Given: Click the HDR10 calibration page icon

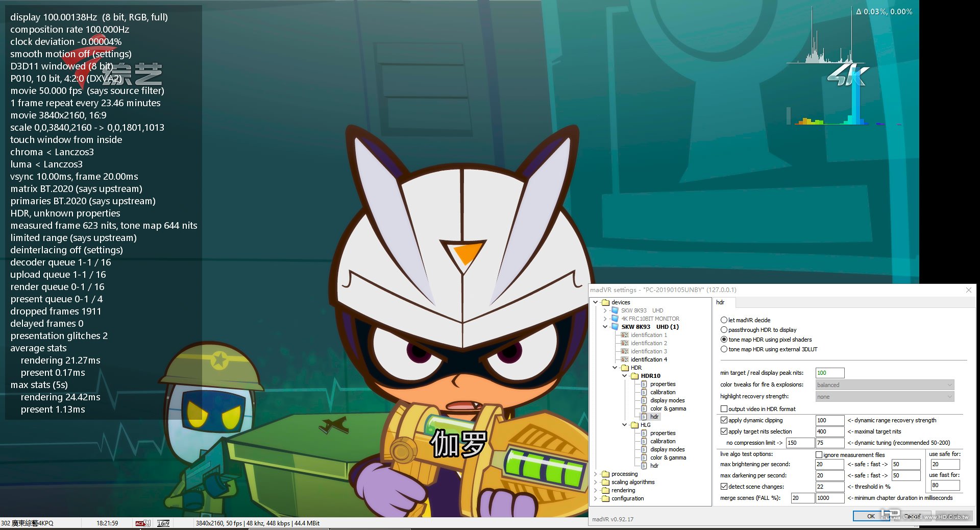Looking at the screenshot, I should [x=644, y=392].
